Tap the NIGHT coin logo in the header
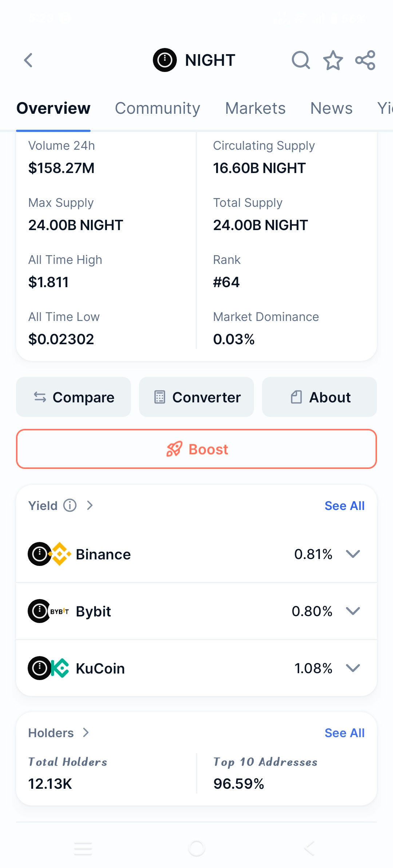This screenshot has width=393, height=868. tap(165, 60)
